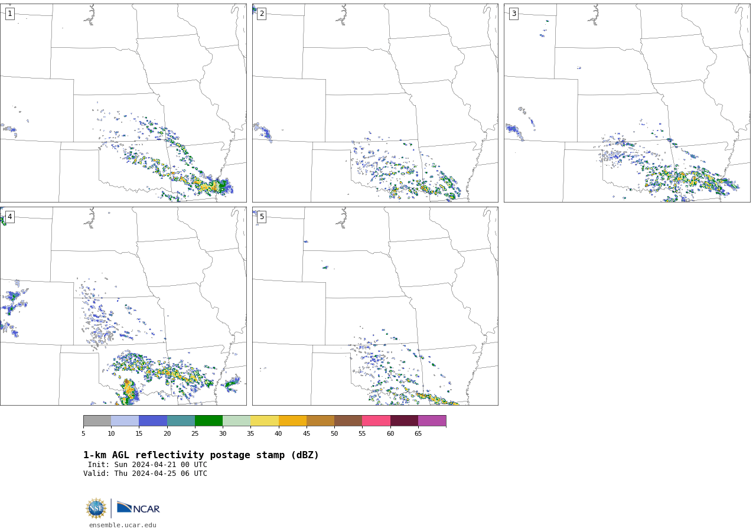
Task: Click the gray 5-10 dBZ swatch
Action: click(97, 421)
